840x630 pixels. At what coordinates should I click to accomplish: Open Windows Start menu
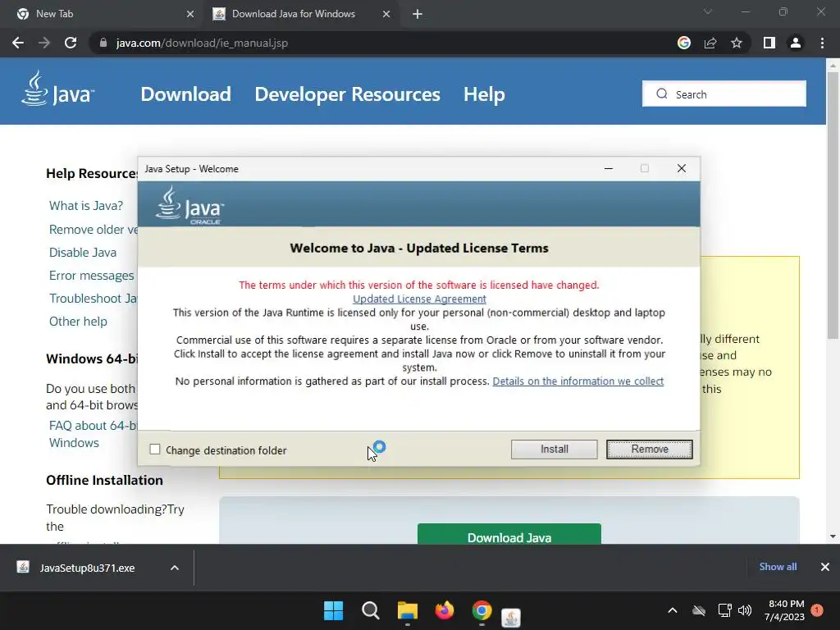(x=333, y=610)
